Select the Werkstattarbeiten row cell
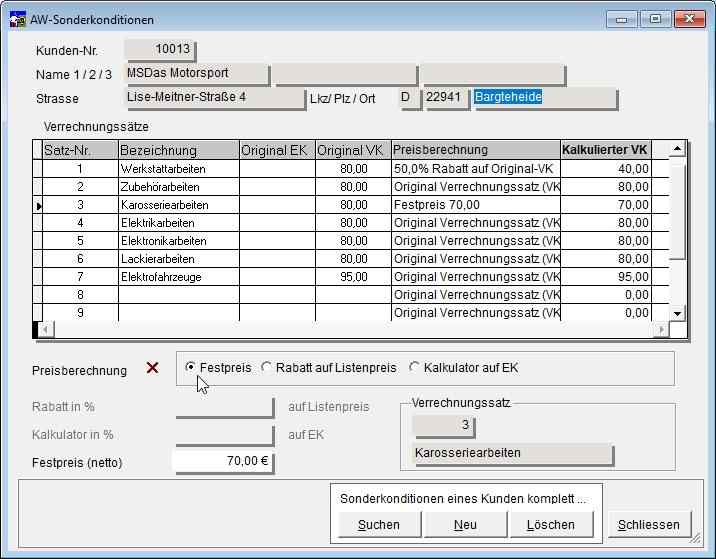 (179, 169)
